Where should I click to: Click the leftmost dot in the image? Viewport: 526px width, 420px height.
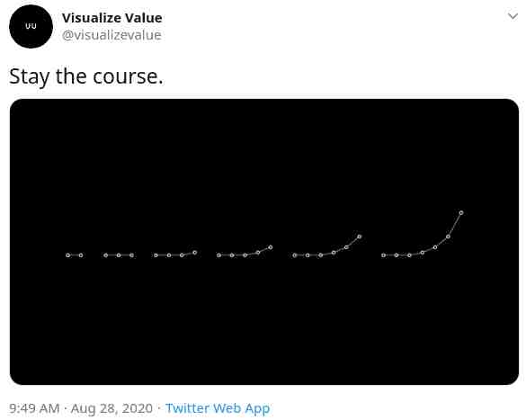(x=68, y=255)
